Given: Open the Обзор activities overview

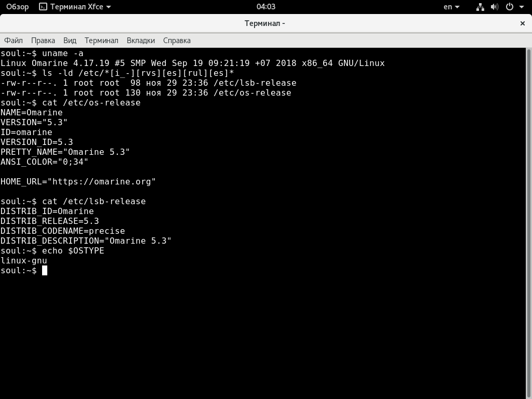Looking at the screenshot, I should (17, 6).
